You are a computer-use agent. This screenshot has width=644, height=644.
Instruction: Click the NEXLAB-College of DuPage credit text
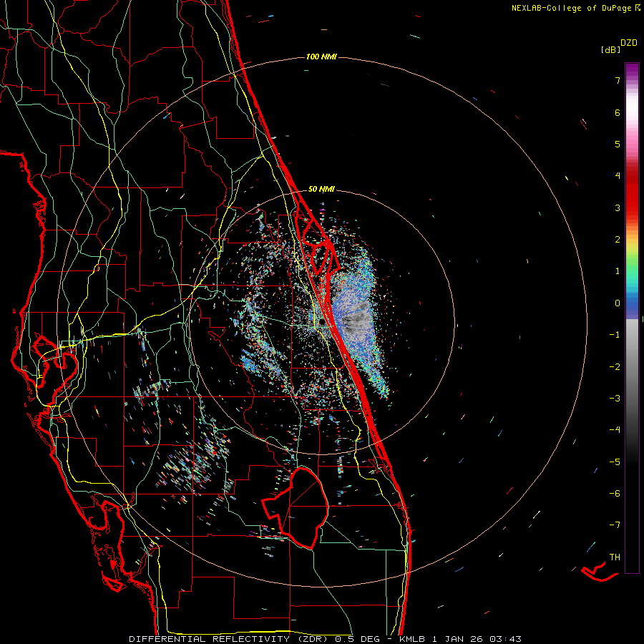pyautogui.click(x=572, y=8)
